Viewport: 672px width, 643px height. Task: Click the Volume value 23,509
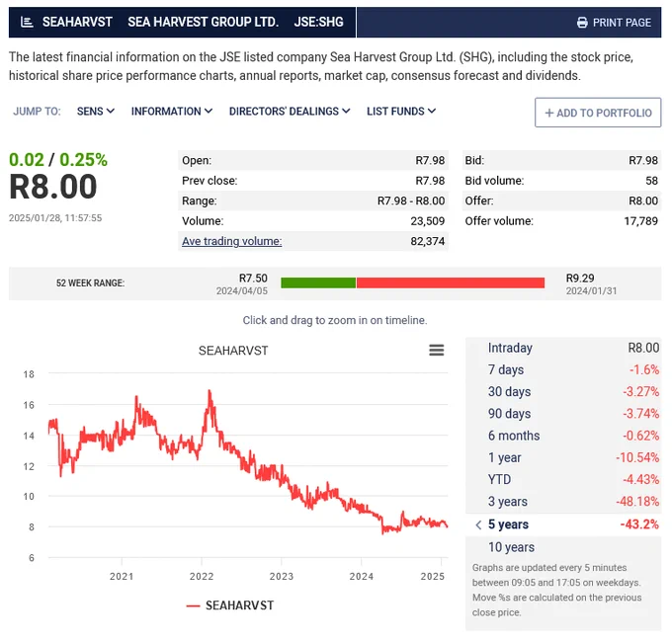tap(427, 221)
